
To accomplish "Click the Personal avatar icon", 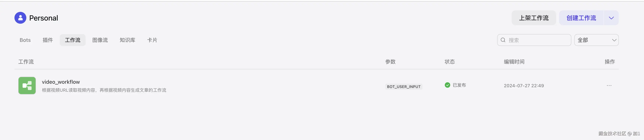I will pos(20,18).
